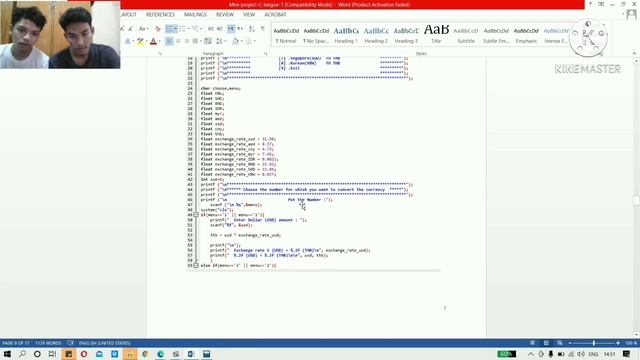Apply the Heading 3 style
The image size is (640, 360).
click(406, 35)
